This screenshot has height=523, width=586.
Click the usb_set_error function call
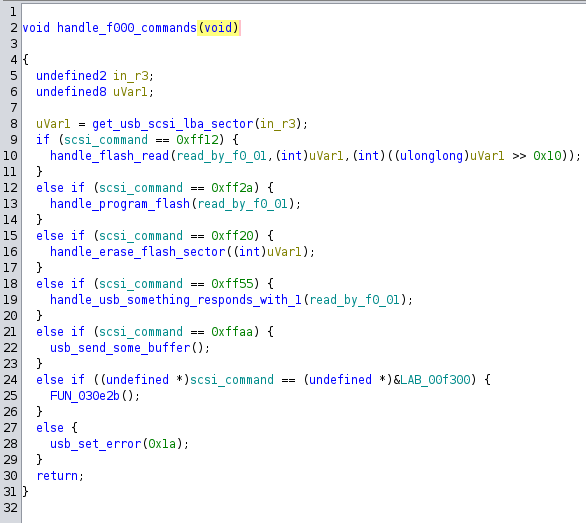[x=96, y=444]
